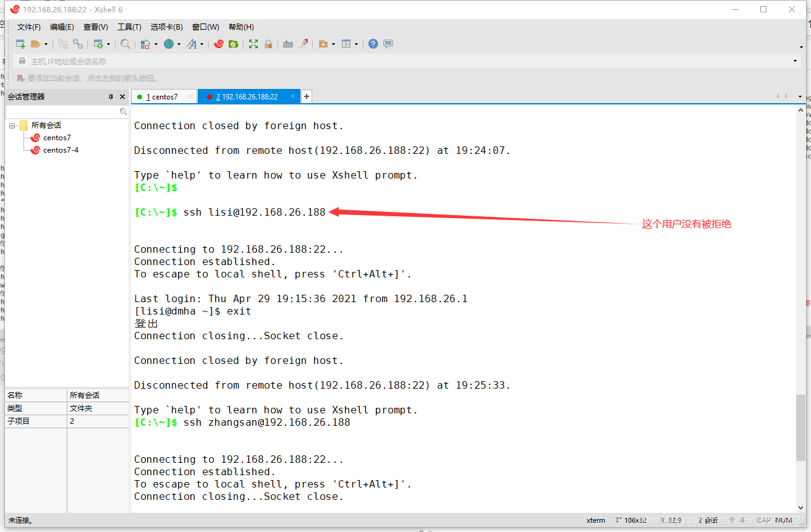The height and width of the screenshot is (532, 811).
Task: Click the host address input bar
Action: point(406,61)
